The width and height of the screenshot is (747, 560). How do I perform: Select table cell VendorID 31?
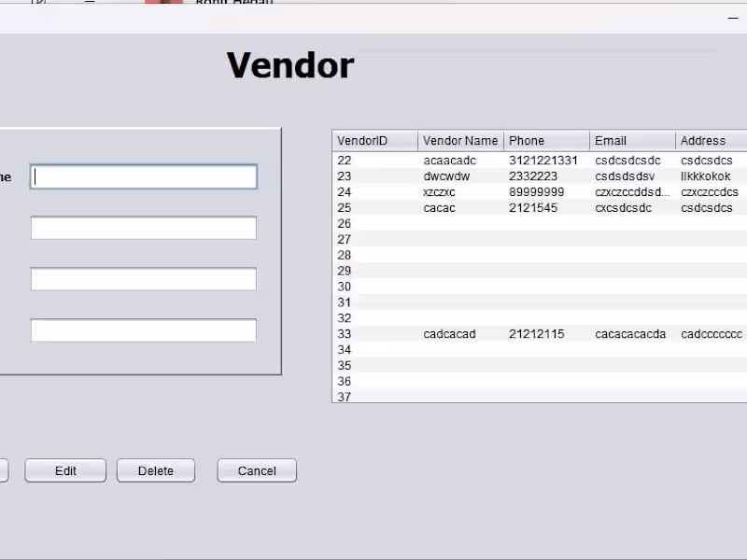click(x=375, y=301)
